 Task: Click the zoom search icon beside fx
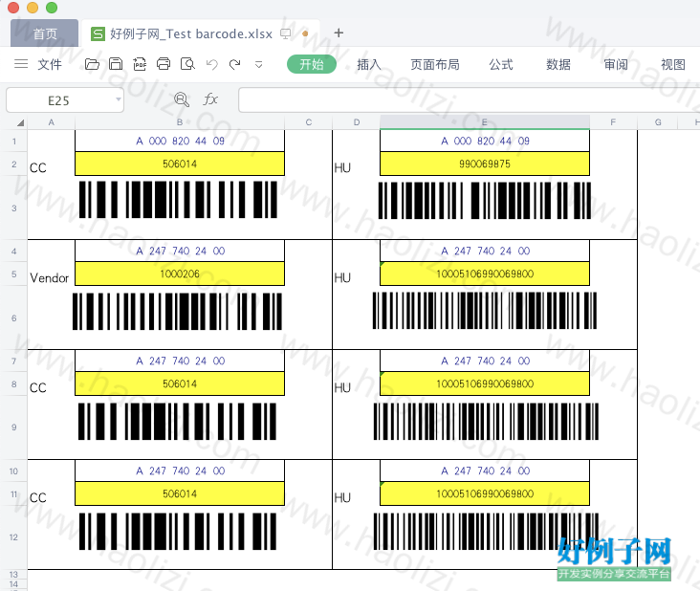(182, 99)
